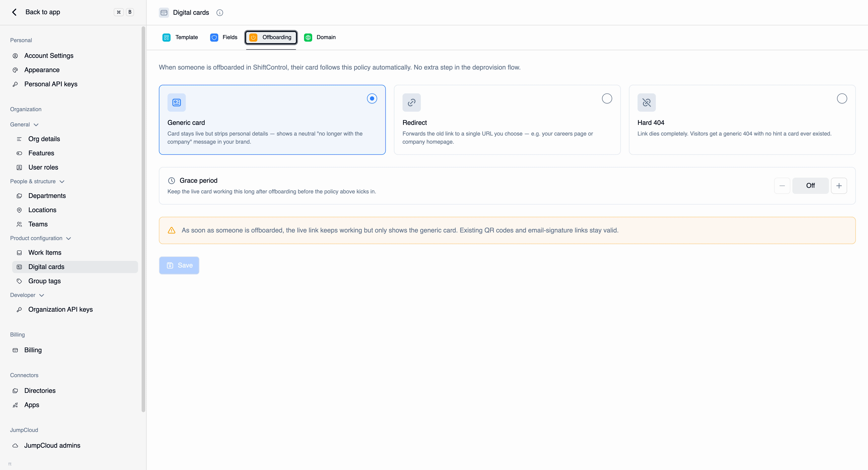
Task: Click the Hard 404 broken link icon
Action: tap(646, 102)
